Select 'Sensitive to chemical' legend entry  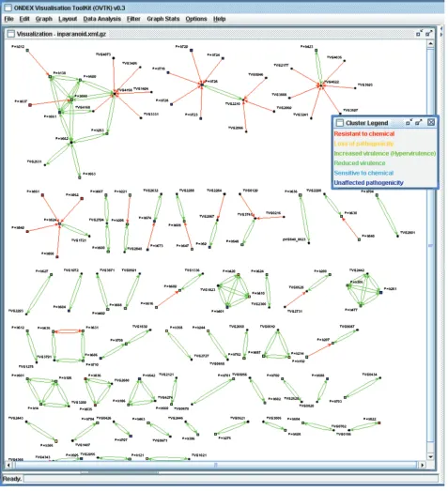363,173
